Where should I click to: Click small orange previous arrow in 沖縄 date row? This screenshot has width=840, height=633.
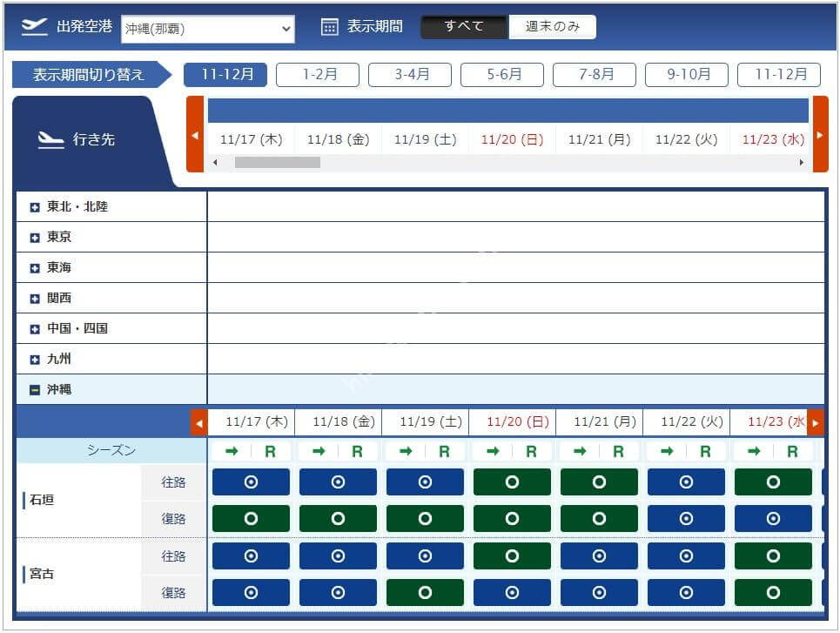coord(198,423)
